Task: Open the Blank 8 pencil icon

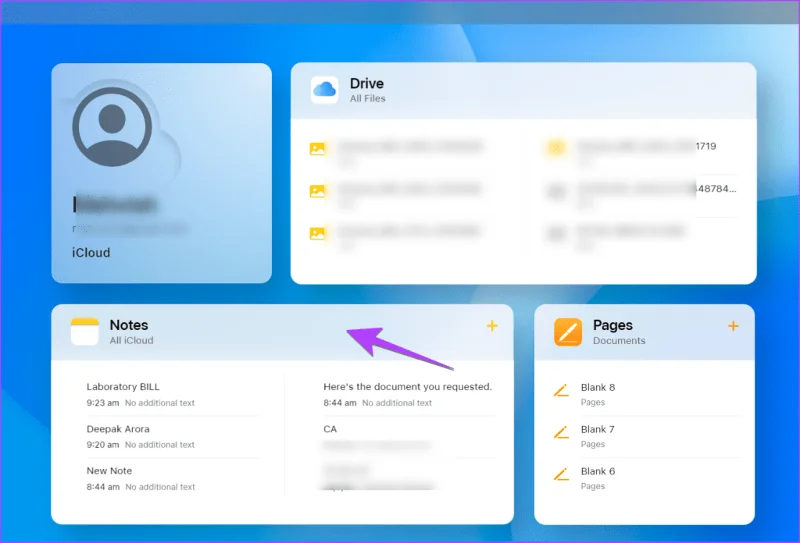Action: tap(561, 391)
